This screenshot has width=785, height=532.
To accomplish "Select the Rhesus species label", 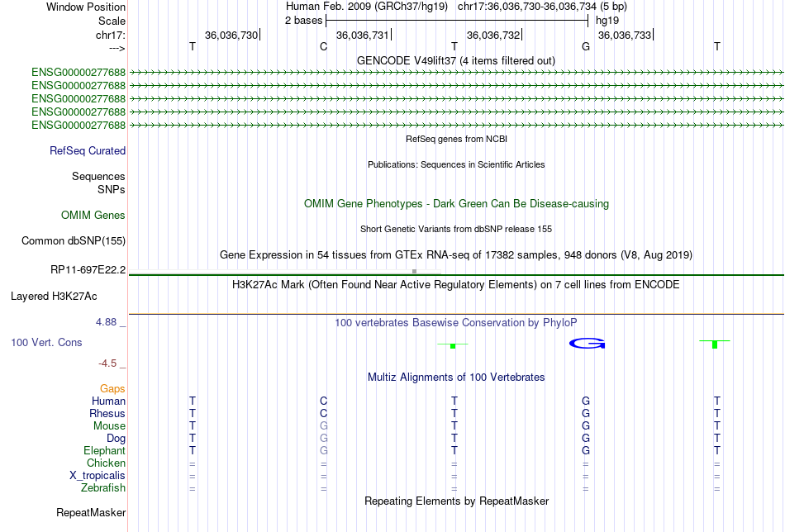I will pyautogui.click(x=107, y=413).
